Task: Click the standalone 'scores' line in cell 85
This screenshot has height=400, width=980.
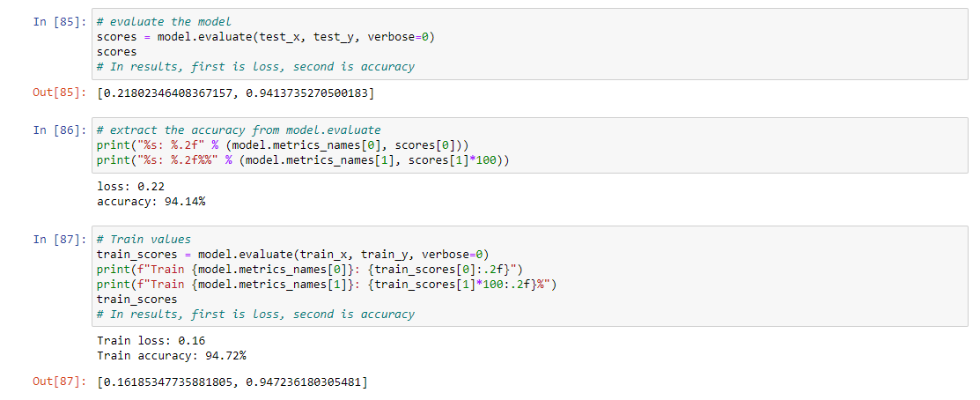Action: tap(117, 52)
